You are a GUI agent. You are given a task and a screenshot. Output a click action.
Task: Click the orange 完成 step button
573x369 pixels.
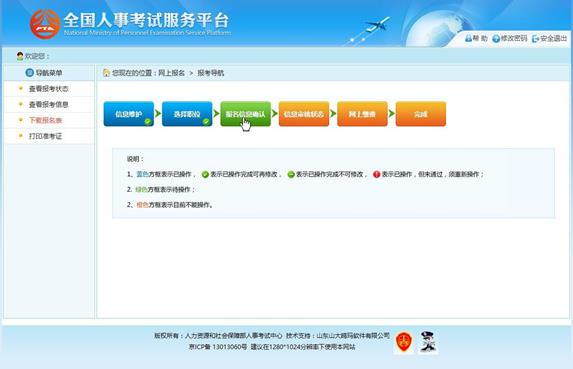421,114
